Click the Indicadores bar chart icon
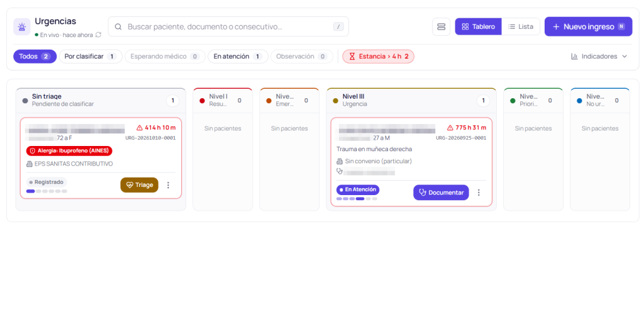Image resolution: width=644 pixels, height=326 pixels. (574, 56)
